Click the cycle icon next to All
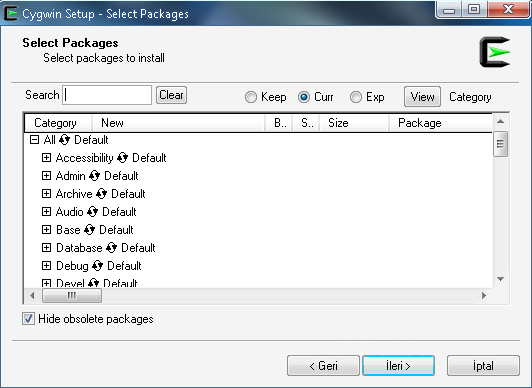Screen dimensions: 532x388 (64, 140)
